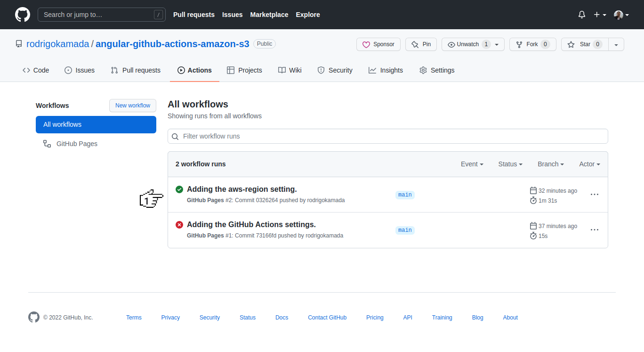Viewport: 644px width, 352px height.
Task: Click the profile avatar in the top bar
Action: [x=618, y=15]
